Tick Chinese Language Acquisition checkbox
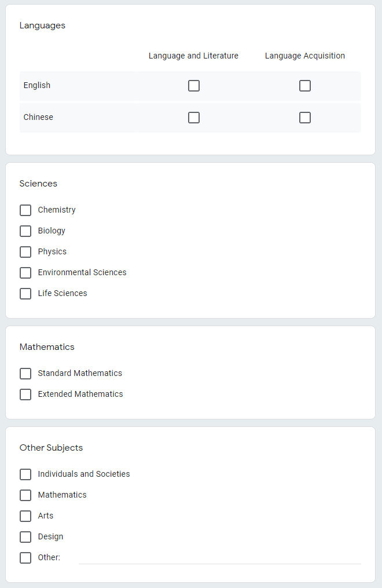The width and height of the screenshot is (382, 588). click(x=305, y=118)
